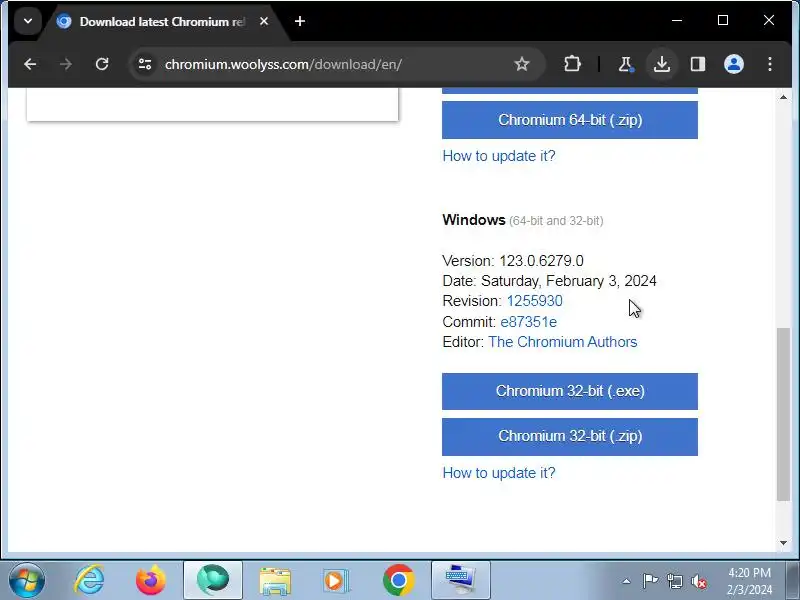800x600 pixels.
Task: Open revision 1255930 link
Action: (x=534, y=301)
